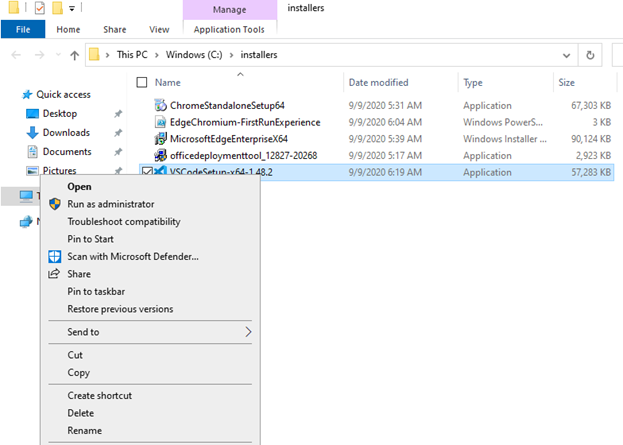Click the ChromeStandaloneSetup64 file icon

pyautogui.click(x=160, y=105)
